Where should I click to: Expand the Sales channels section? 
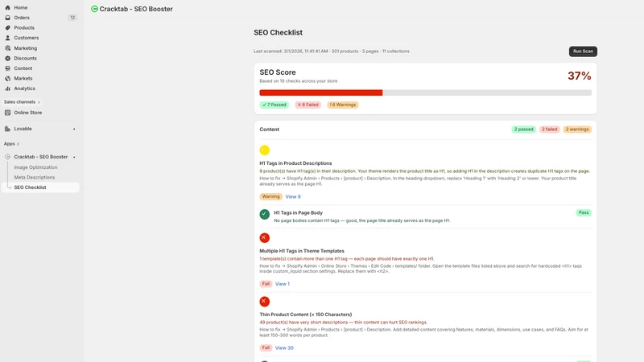[22, 102]
